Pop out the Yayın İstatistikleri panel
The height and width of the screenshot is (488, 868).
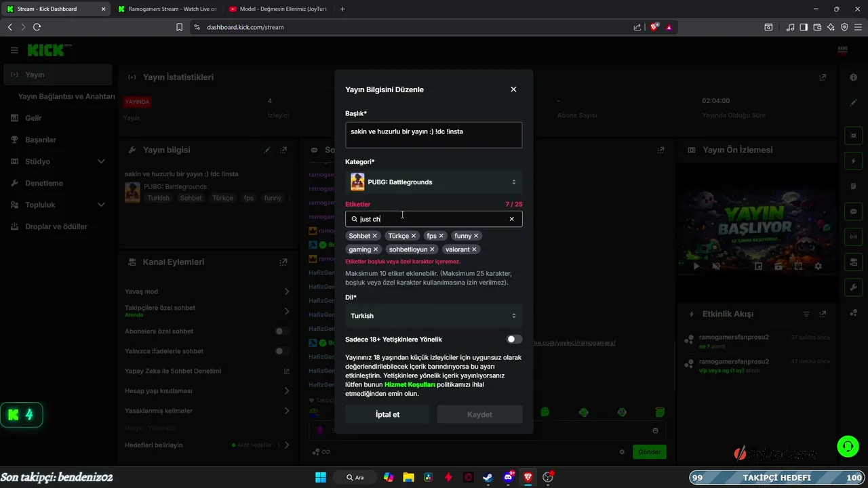(823, 77)
